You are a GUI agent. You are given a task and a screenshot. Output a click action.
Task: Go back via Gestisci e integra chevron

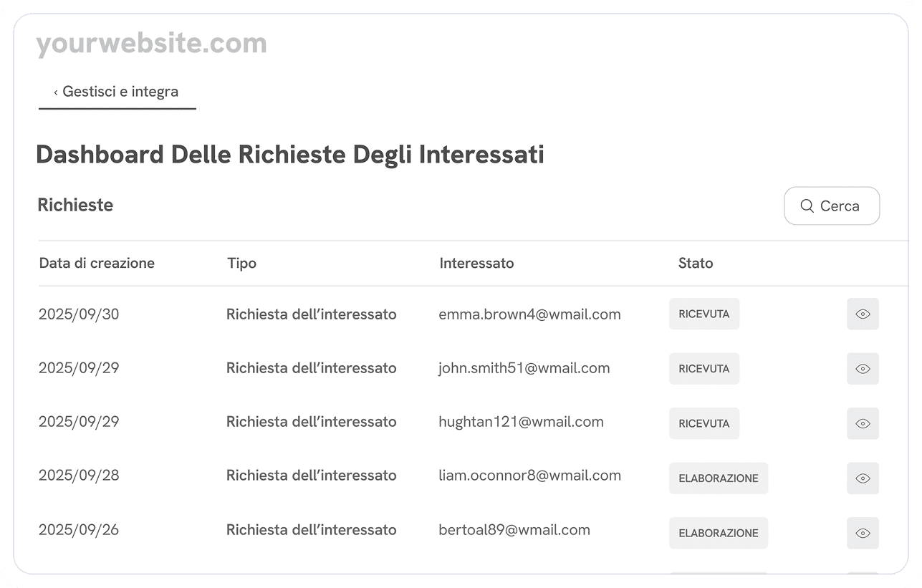click(56, 92)
